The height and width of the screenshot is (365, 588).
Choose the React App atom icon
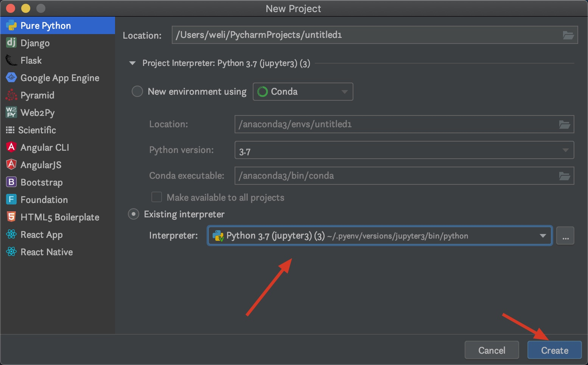click(11, 234)
